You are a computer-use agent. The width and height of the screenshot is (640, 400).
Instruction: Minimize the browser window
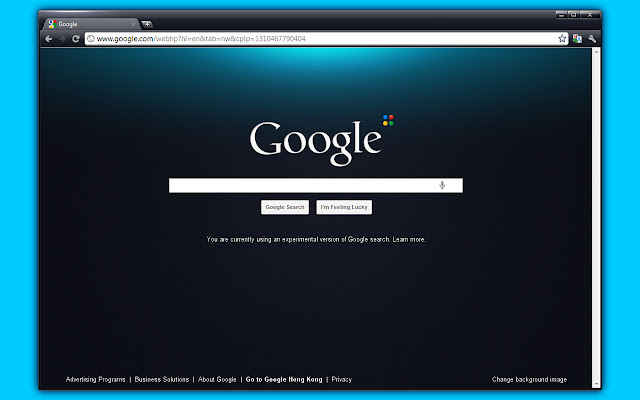point(561,15)
